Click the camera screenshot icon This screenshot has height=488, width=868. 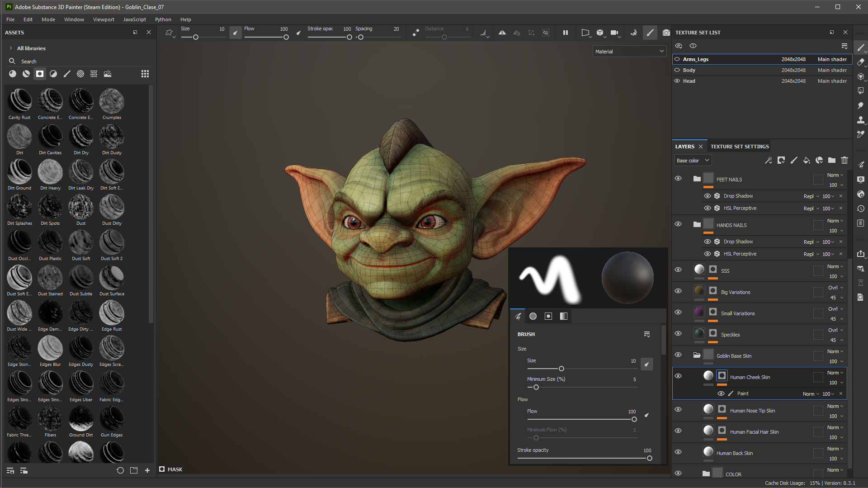coord(666,33)
